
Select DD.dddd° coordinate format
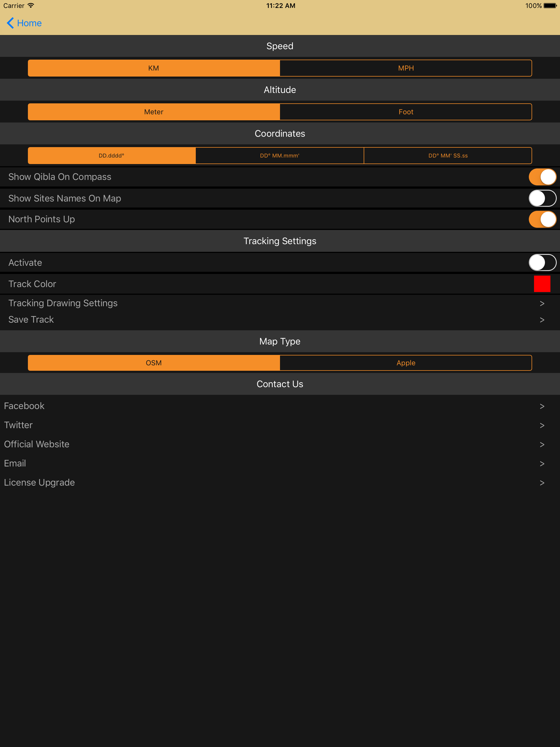(112, 155)
